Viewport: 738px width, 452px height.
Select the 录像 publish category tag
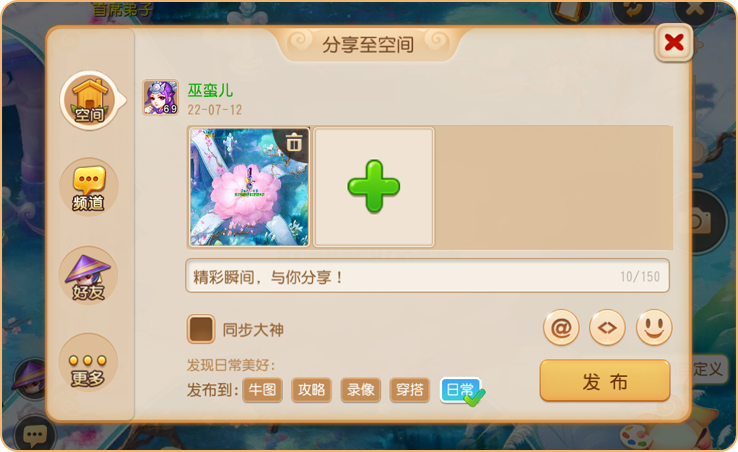click(361, 390)
